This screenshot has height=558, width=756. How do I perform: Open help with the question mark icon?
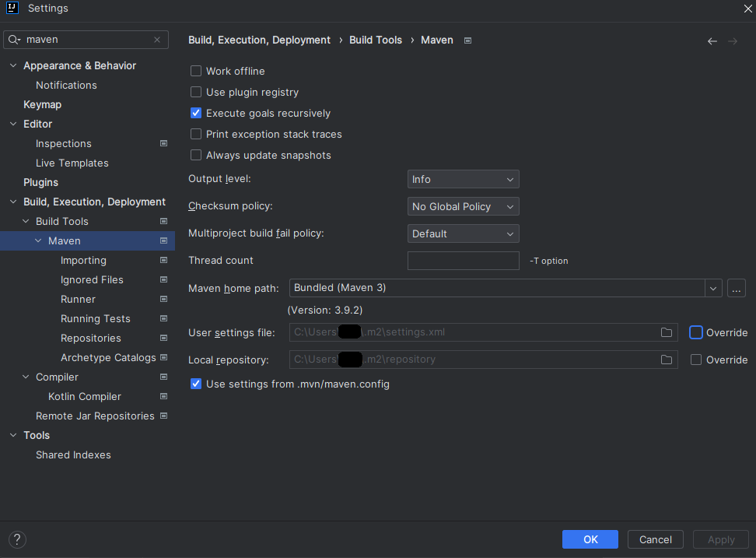pyautogui.click(x=17, y=539)
